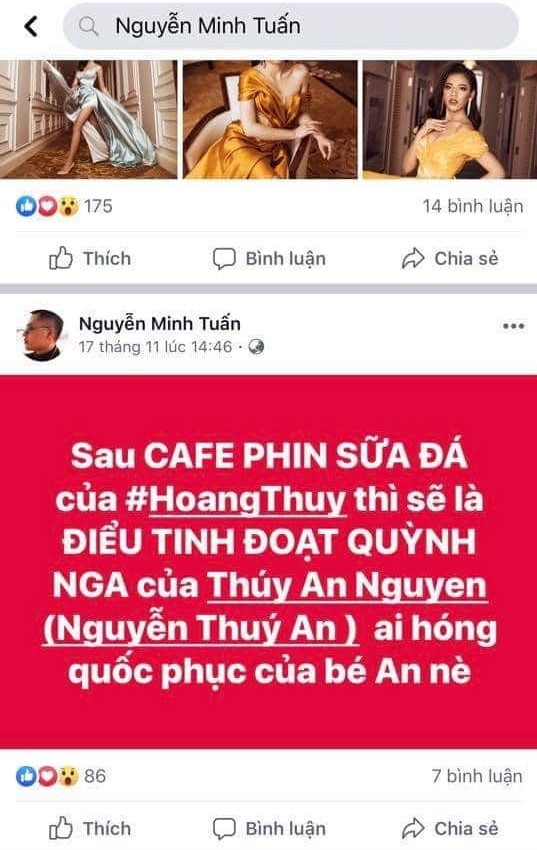Open the #HoangThuy hashtag link
Screen dimensions: 537x850
pyautogui.click(x=236, y=500)
